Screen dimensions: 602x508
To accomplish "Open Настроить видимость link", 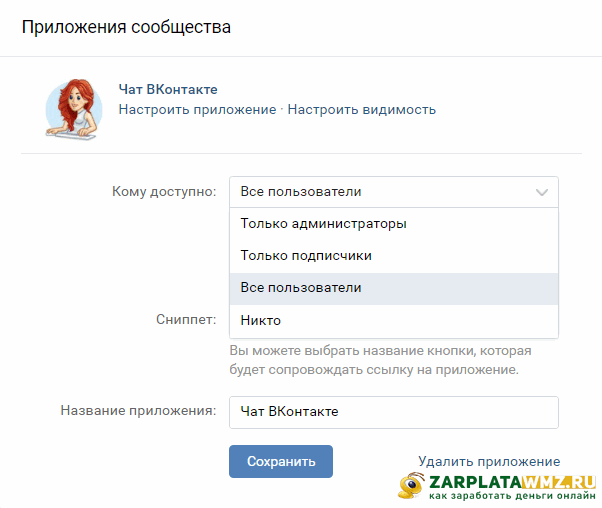I will 362,109.
